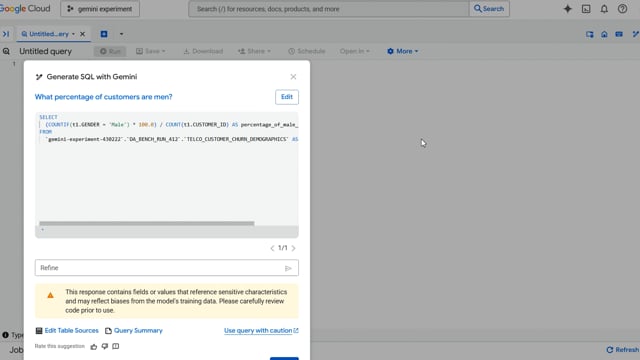Click the query magnifier icon beside Untitled query
The width and height of the screenshot is (640, 360).
pyautogui.click(x=6, y=51)
